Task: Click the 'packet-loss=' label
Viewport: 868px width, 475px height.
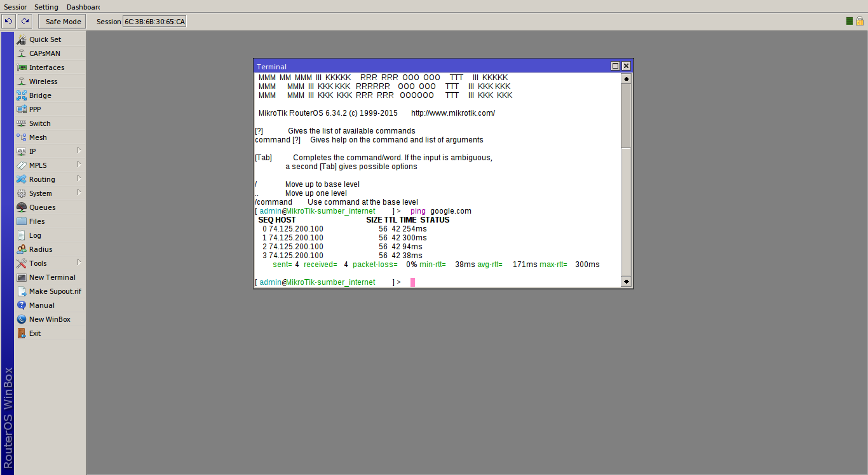Action: click(x=375, y=265)
